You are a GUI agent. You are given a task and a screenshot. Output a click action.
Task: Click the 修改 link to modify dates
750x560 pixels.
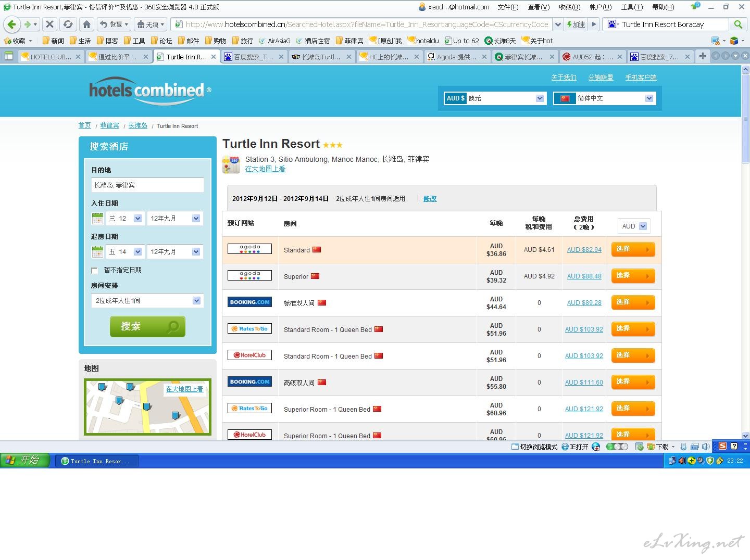click(x=430, y=199)
